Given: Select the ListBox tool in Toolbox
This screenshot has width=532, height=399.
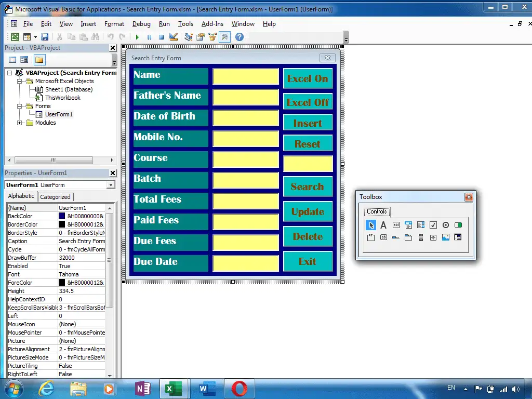Looking at the screenshot, I should coord(421,224).
